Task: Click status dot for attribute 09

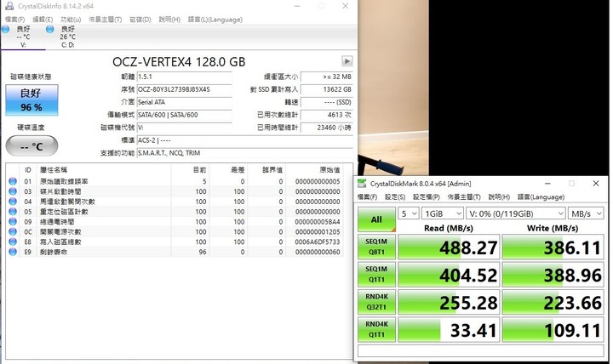Action: [13, 222]
